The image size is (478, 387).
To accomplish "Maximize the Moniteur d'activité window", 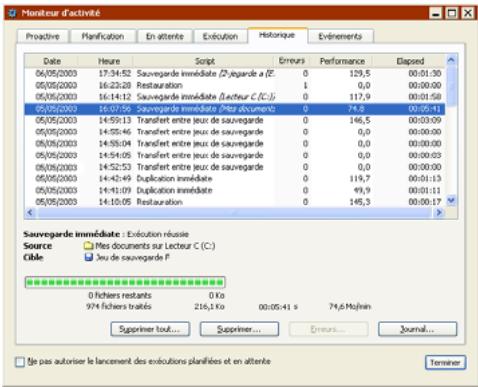I will (452, 13).
